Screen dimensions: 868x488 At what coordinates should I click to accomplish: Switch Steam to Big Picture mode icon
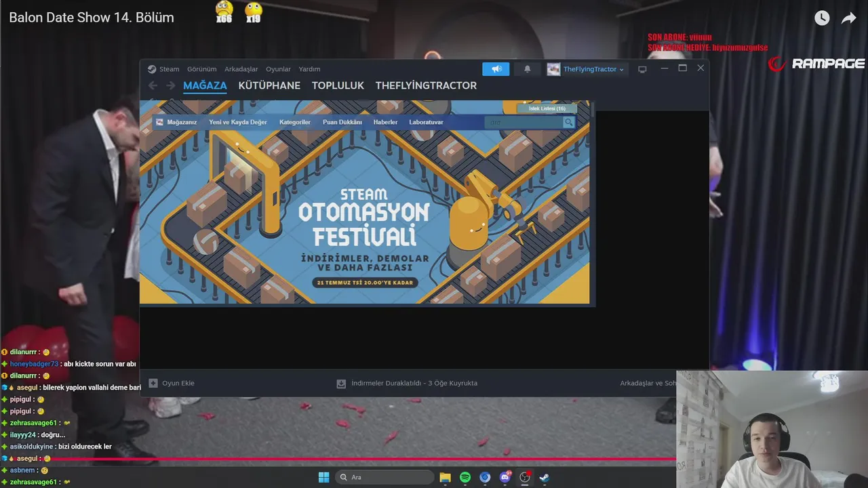[x=642, y=69]
